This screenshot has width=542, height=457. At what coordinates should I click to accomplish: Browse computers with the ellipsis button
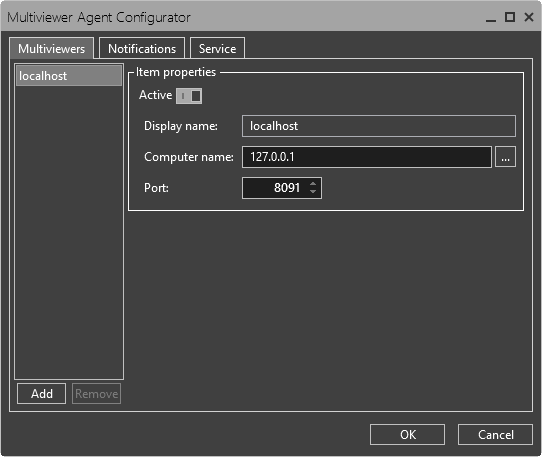(x=505, y=157)
